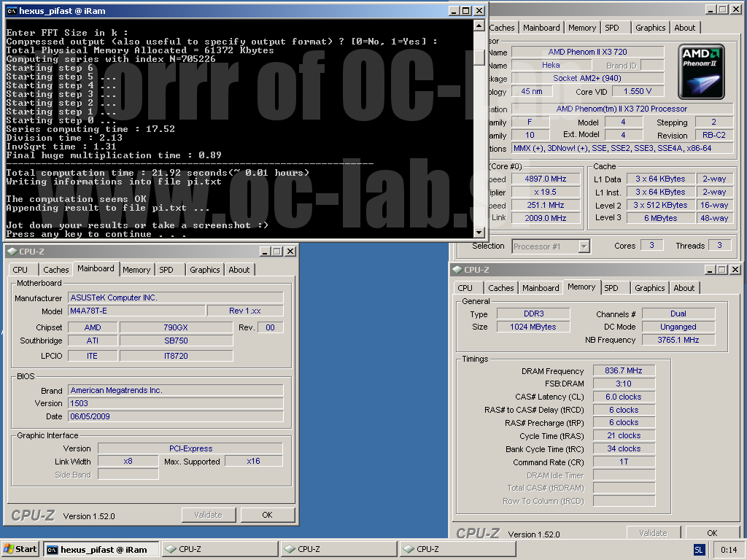Click NB Frequency value 3765.1 MHz
The width and height of the screenshot is (747, 560).
tap(678, 340)
